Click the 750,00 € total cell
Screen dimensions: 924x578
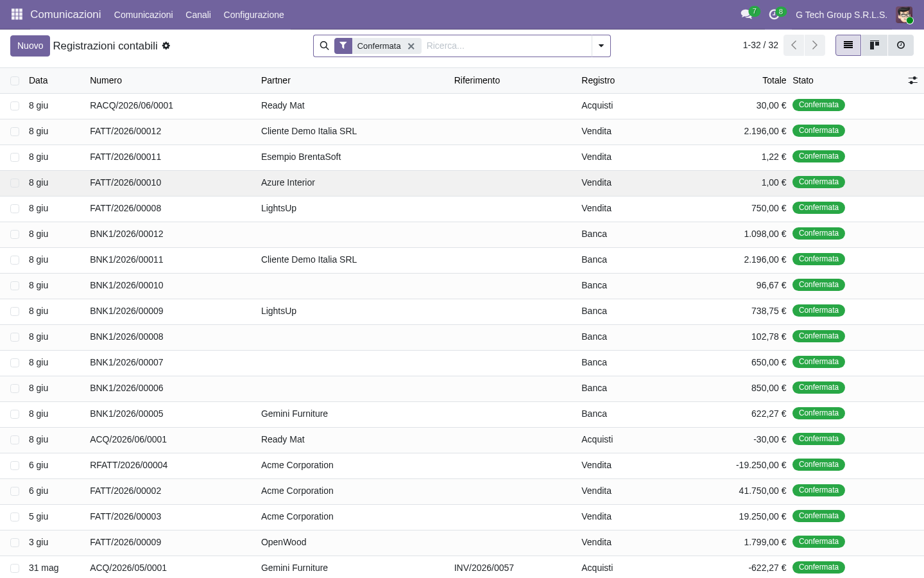(769, 208)
